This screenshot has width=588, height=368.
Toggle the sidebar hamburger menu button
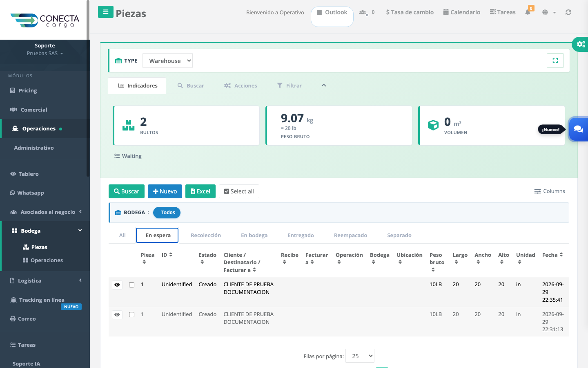(x=106, y=12)
